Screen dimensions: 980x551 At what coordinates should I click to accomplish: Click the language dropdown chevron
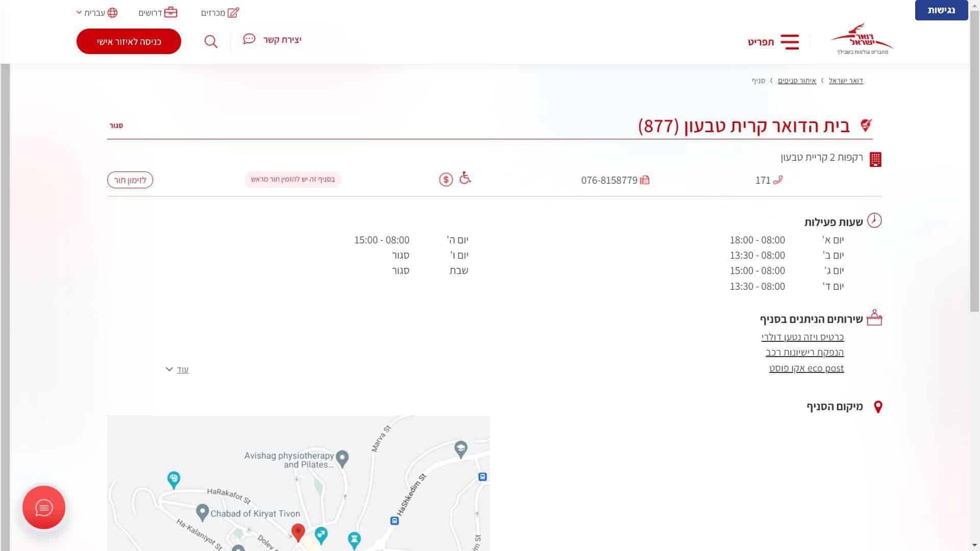[x=79, y=12]
